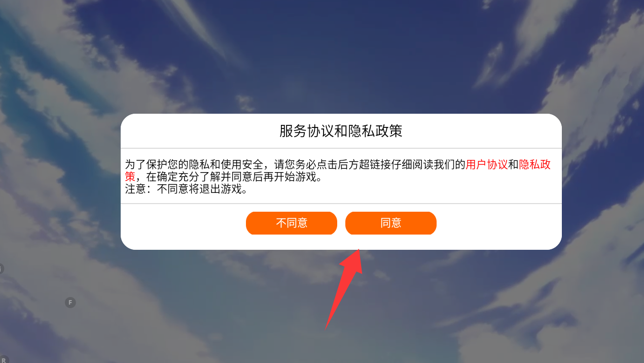644x363 pixels.
Task: View the user agreement via red 用户协议 text
Action: pyautogui.click(x=487, y=164)
